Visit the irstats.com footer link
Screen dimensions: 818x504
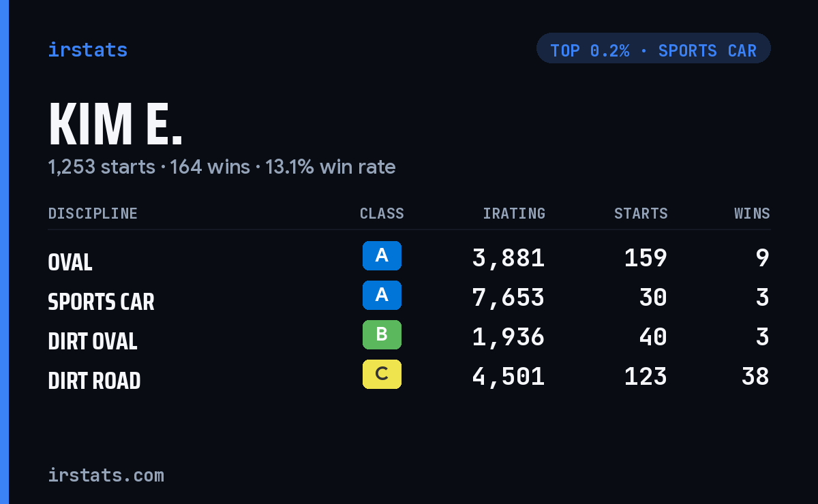pyautogui.click(x=106, y=475)
